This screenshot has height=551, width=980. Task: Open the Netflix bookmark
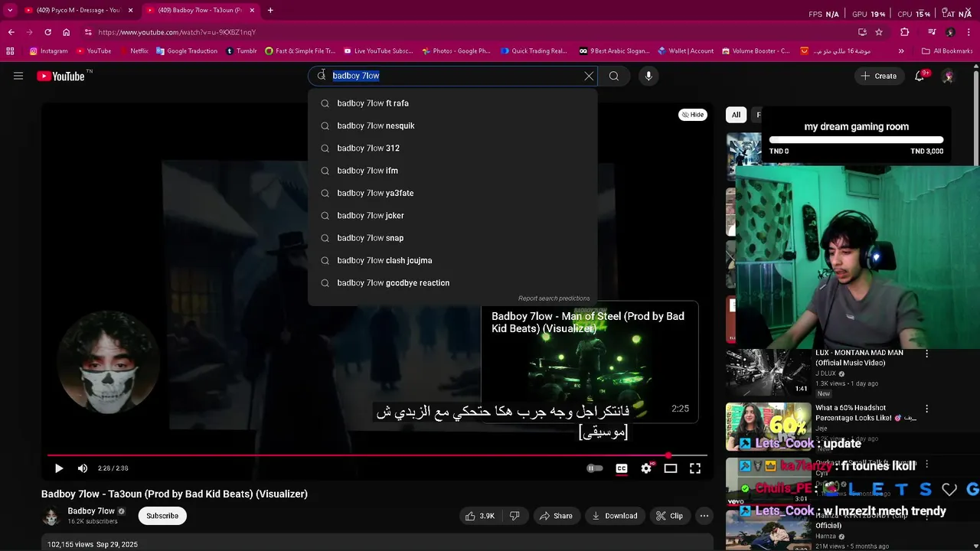(x=133, y=51)
